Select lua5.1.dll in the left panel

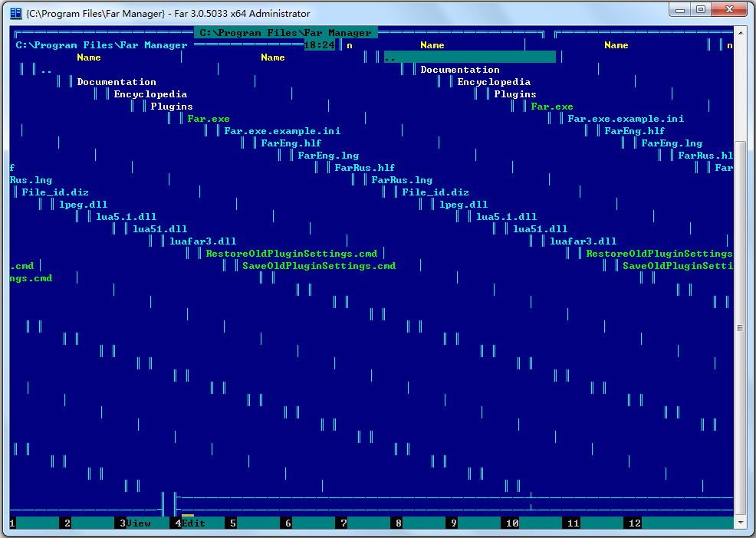click(126, 217)
